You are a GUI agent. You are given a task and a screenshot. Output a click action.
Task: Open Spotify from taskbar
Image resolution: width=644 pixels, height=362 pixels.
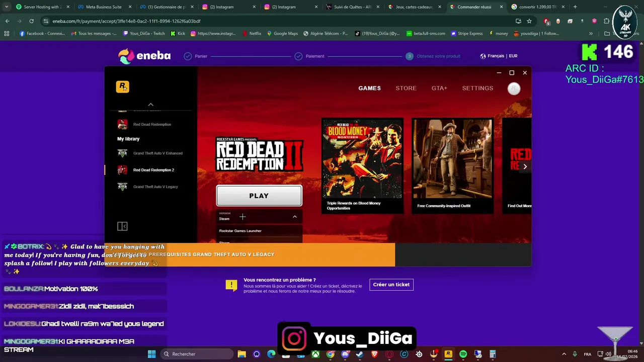tap(463, 354)
